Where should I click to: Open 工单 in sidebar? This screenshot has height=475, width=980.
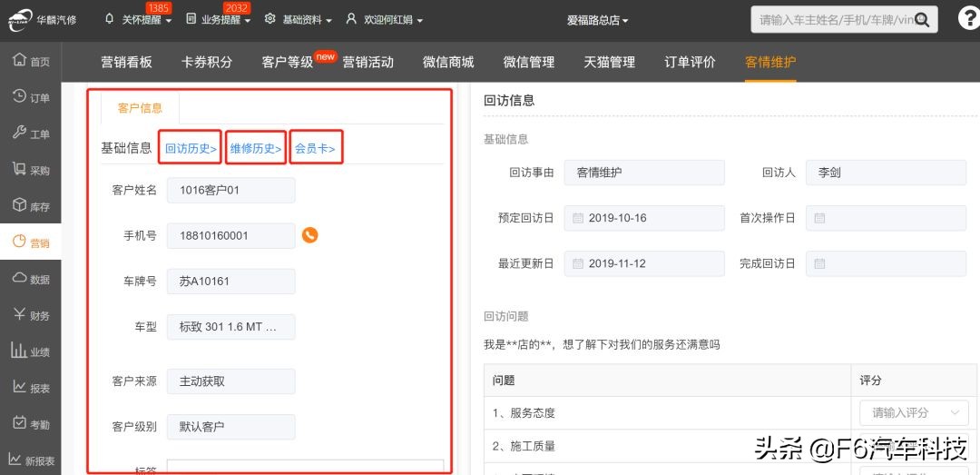31,134
